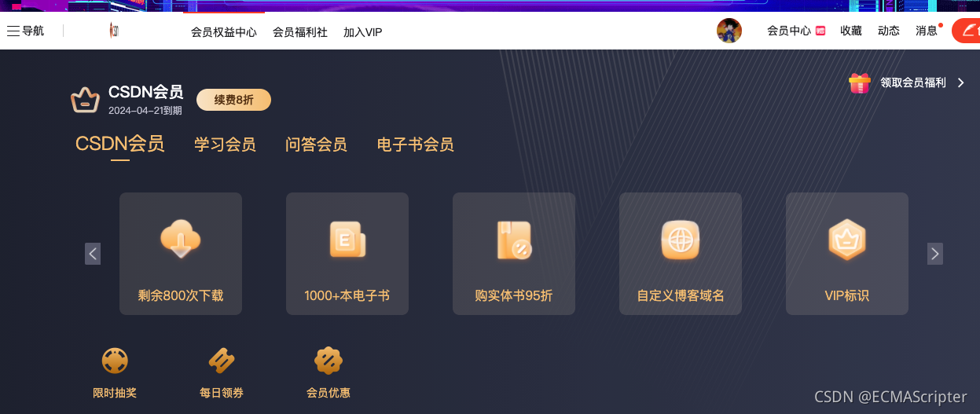The width and height of the screenshot is (980, 414).
Task: Open 购实体书95折 card label
Action: click(x=514, y=296)
